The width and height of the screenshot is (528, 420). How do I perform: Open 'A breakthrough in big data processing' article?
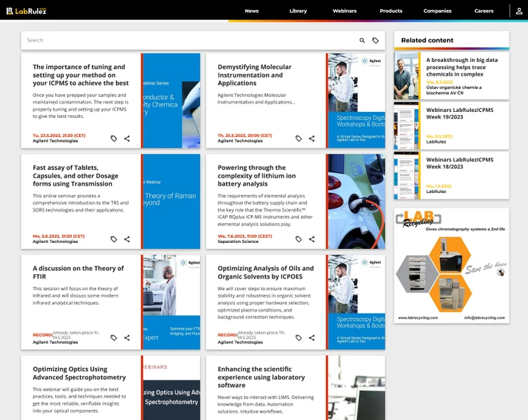(x=462, y=67)
